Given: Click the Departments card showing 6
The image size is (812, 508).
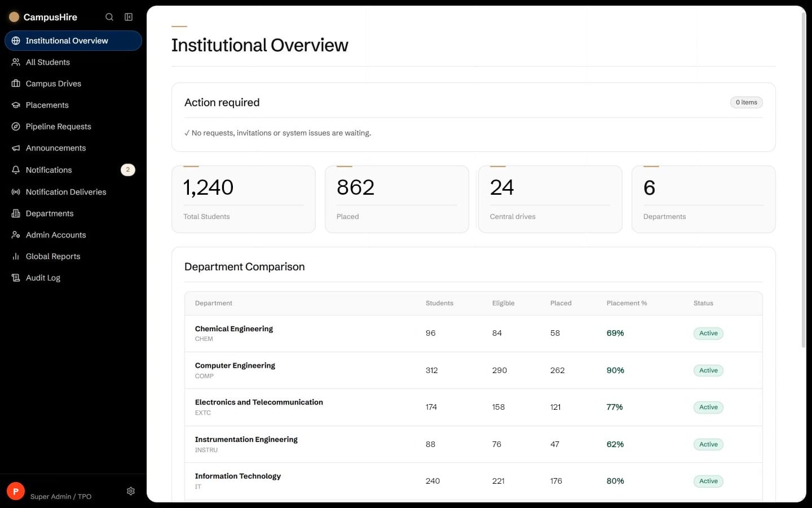Looking at the screenshot, I should click(x=704, y=199).
